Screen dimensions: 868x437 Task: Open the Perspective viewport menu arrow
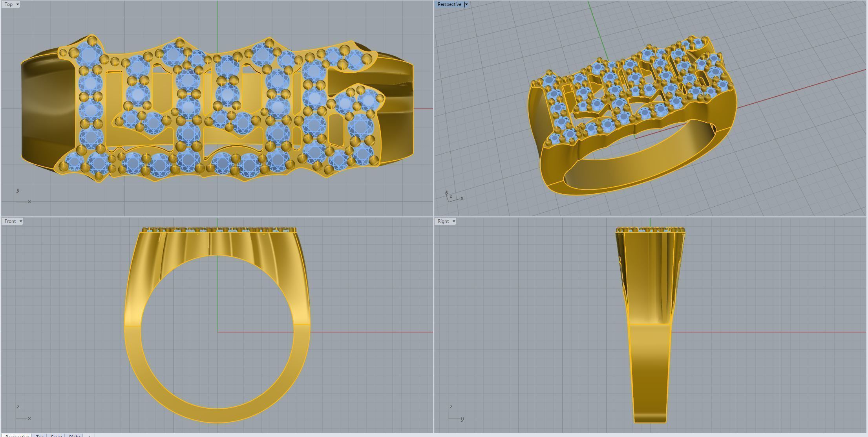tap(466, 4)
